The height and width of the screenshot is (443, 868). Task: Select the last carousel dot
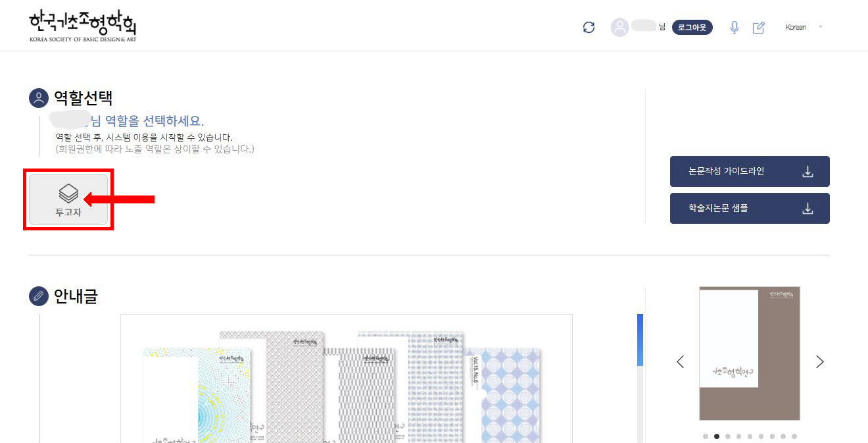pyautogui.click(x=794, y=436)
